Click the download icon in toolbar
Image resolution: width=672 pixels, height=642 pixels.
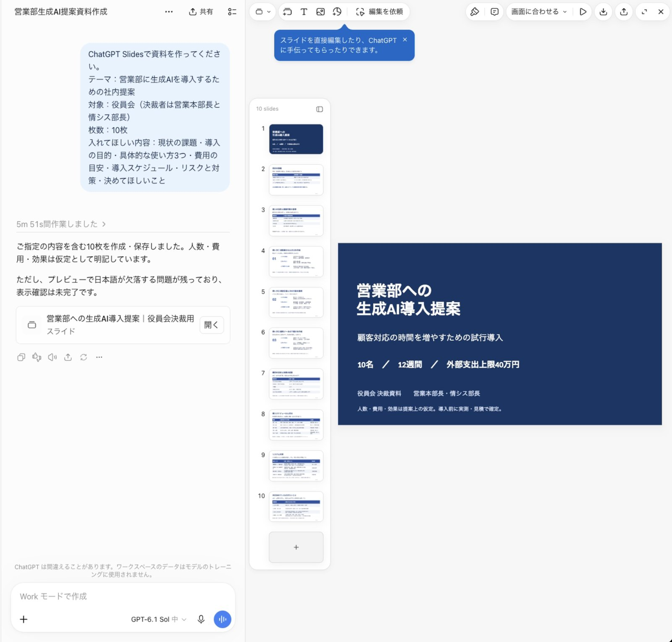coord(603,12)
